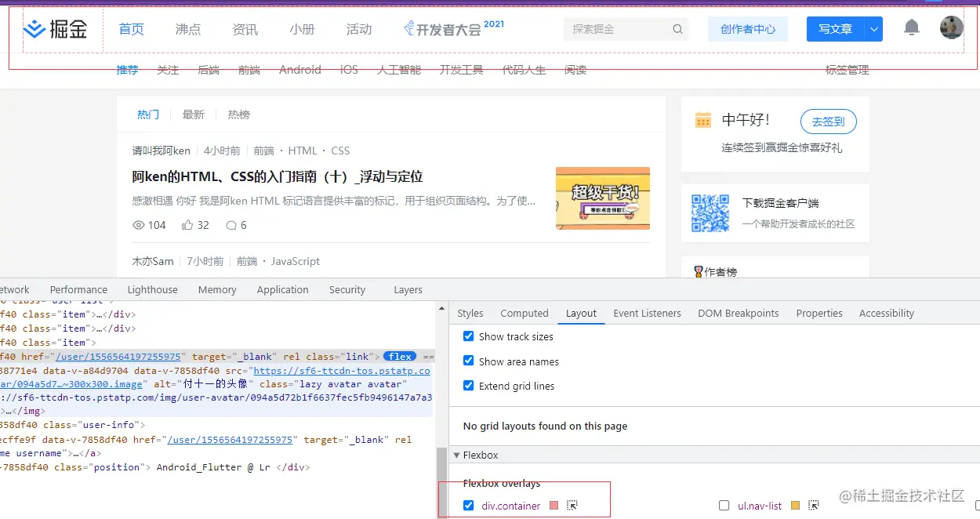The height and width of the screenshot is (519, 980).
Task: Select 热门 article sort tab
Action: point(148,114)
